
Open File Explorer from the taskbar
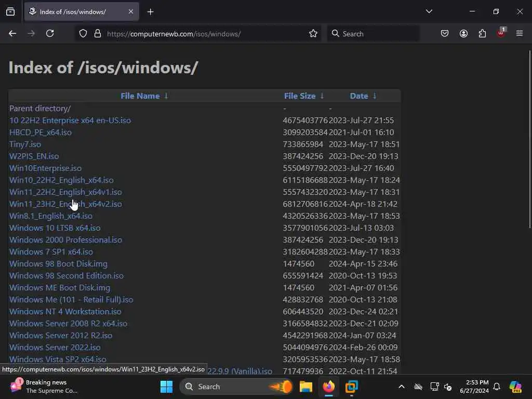[305, 387]
